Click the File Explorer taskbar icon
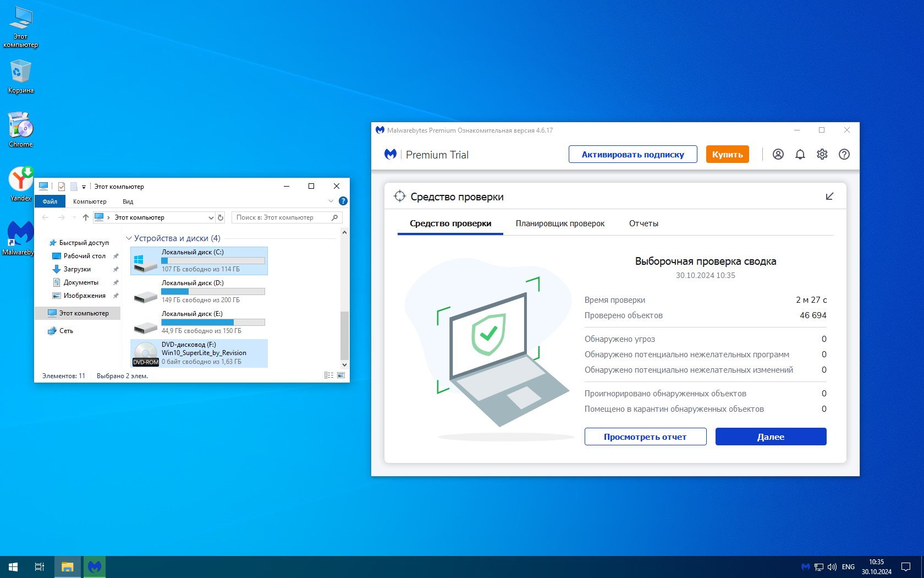 point(67,567)
